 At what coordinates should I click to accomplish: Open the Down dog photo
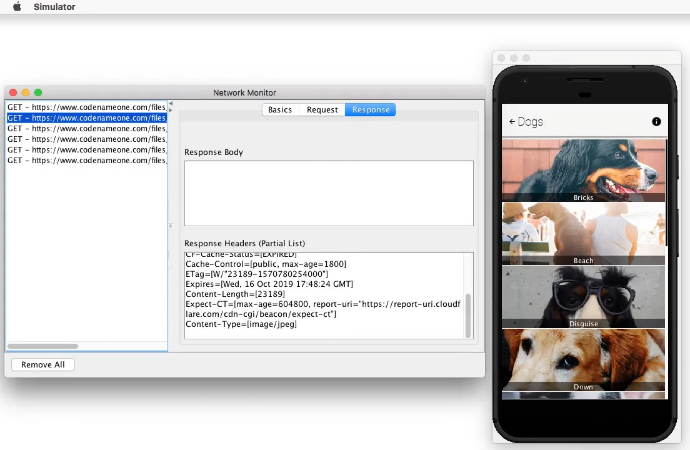584,360
